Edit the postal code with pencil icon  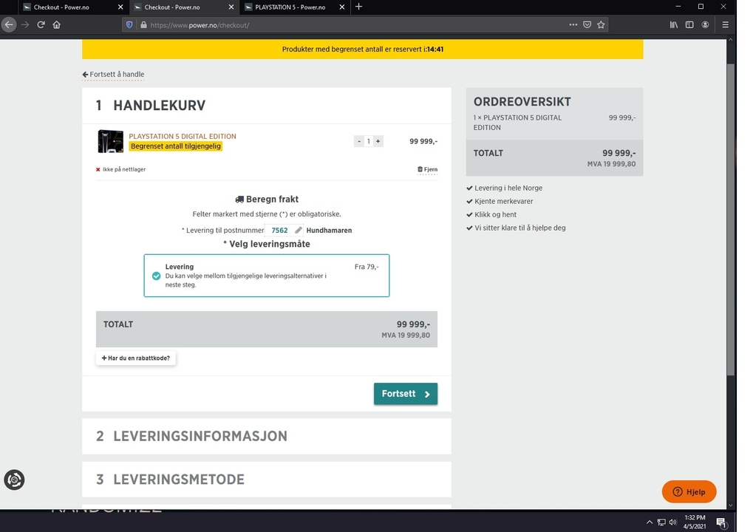pos(299,230)
